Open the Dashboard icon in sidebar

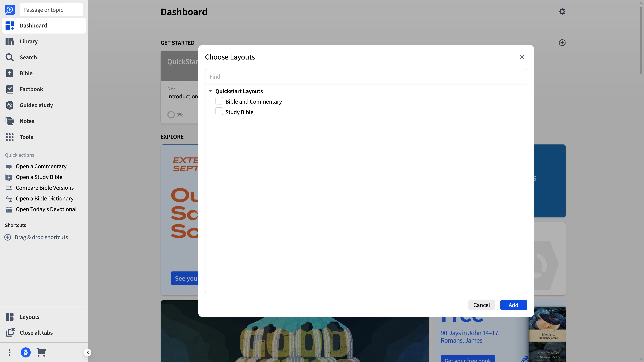[10, 25]
